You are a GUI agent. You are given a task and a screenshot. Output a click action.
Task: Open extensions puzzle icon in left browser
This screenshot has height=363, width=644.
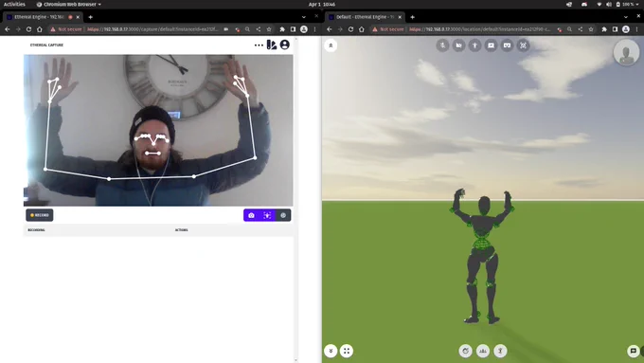tap(282, 29)
